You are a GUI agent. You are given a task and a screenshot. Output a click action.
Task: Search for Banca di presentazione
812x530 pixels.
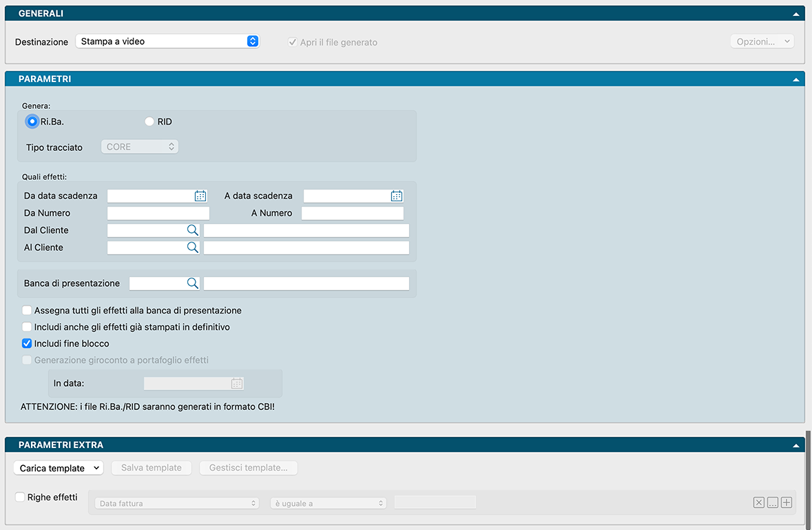pos(193,283)
